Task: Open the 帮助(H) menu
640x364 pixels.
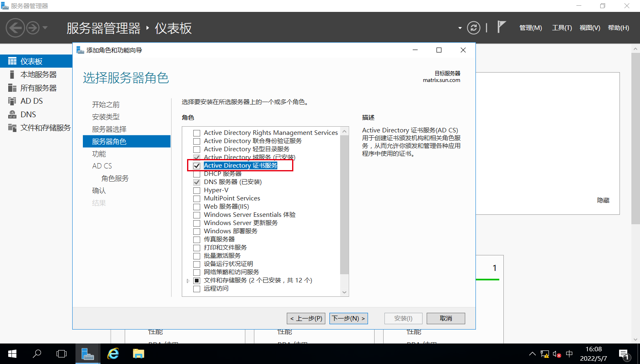Action: point(618,28)
